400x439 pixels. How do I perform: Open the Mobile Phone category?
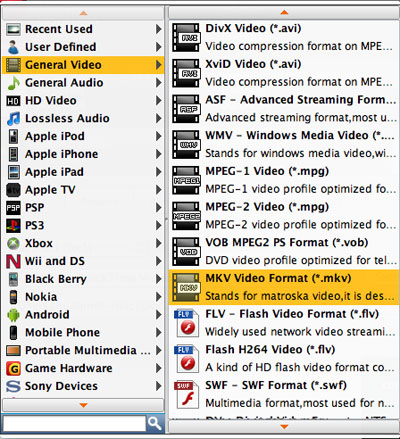pos(83,333)
